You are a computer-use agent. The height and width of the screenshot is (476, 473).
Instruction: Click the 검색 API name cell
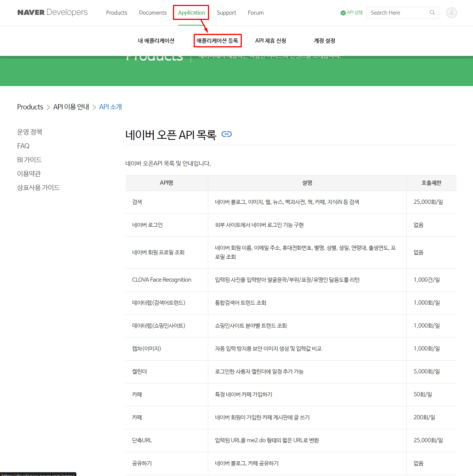pos(167,202)
